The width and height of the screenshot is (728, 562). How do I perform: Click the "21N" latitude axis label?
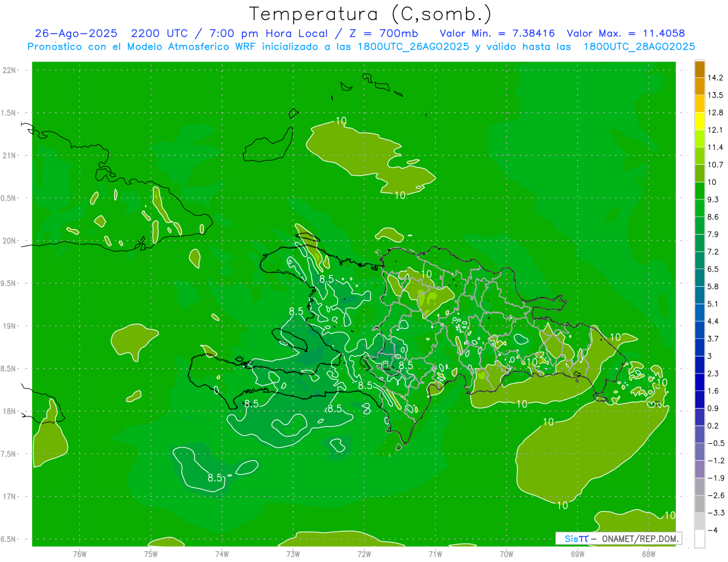10,155
